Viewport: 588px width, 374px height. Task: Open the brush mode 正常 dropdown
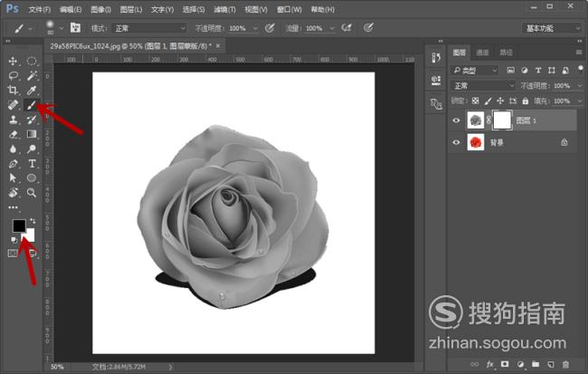149,28
